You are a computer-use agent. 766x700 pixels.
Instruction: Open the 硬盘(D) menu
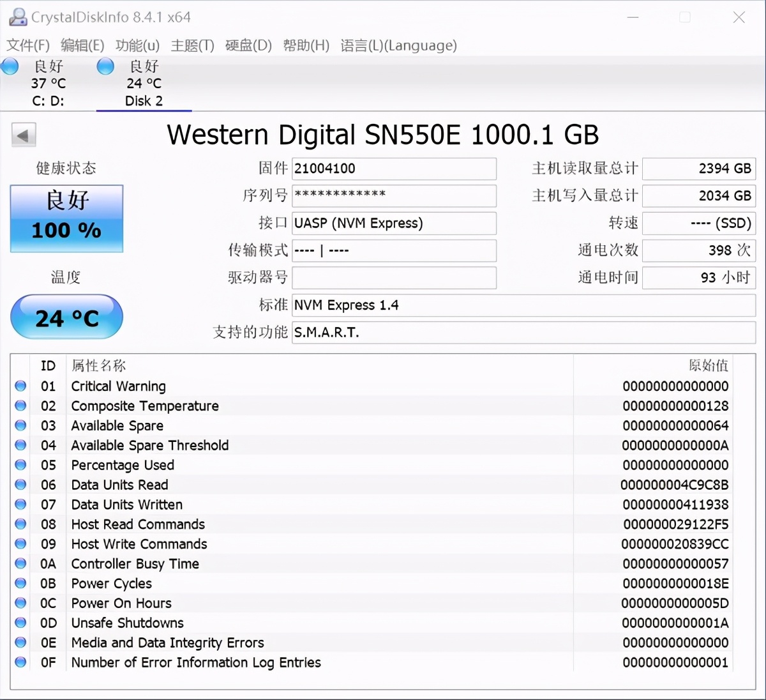coord(248,45)
